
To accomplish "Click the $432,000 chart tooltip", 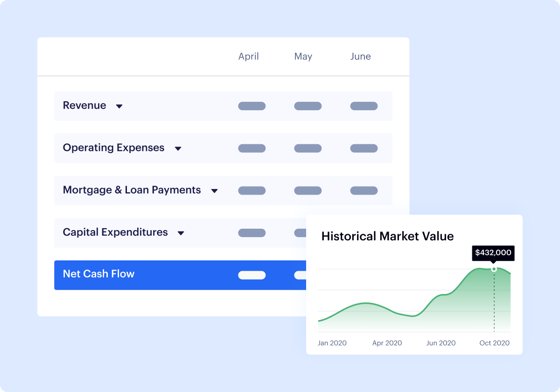I will tap(493, 253).
